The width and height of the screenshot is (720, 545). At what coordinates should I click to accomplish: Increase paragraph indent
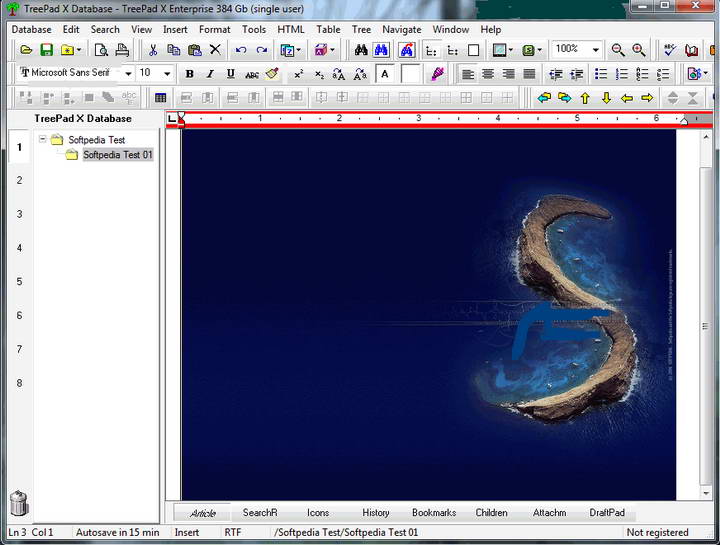(576, 74)
